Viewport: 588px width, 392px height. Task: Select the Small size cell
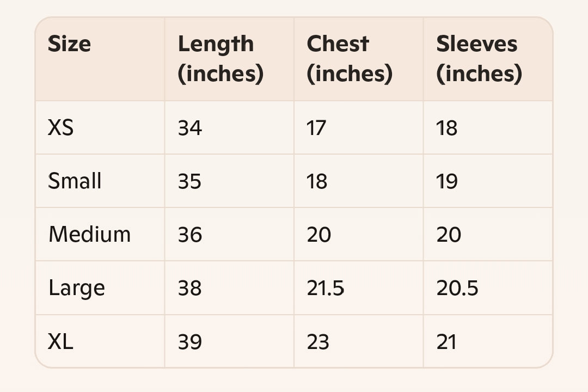pyautogui.click(x=75, y=181)
